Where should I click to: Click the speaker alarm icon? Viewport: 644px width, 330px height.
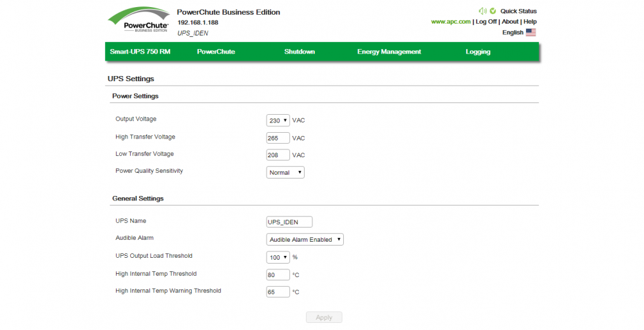482,11
